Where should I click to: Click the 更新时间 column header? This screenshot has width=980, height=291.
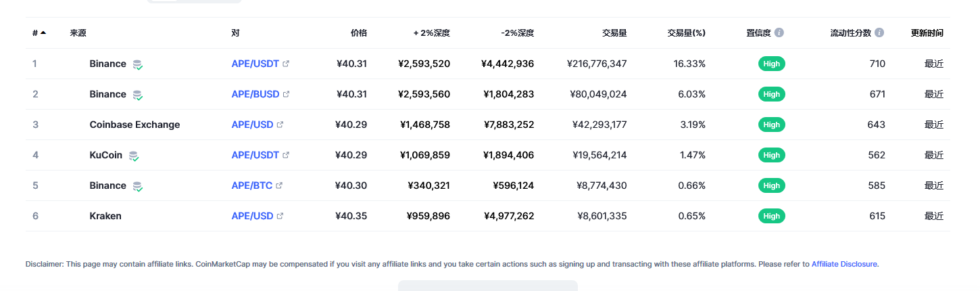[x=927, y=32]
